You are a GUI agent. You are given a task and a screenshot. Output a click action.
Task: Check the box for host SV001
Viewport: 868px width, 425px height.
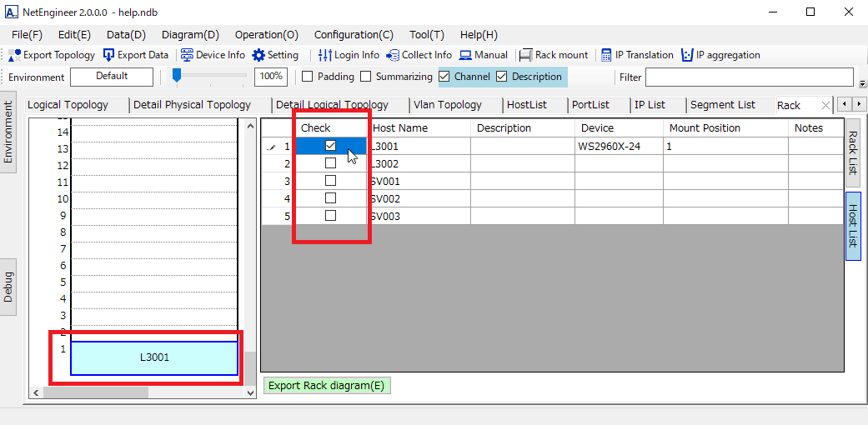coord(330,181)
